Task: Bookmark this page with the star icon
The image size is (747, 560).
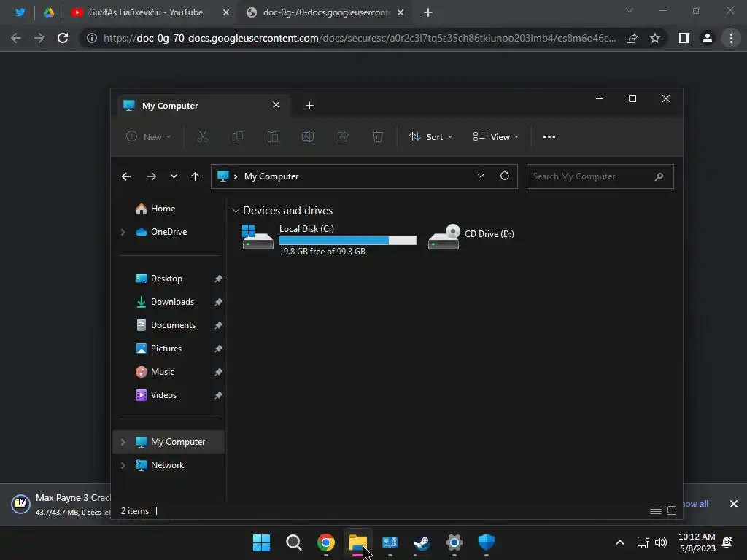Action: [655, 38]
